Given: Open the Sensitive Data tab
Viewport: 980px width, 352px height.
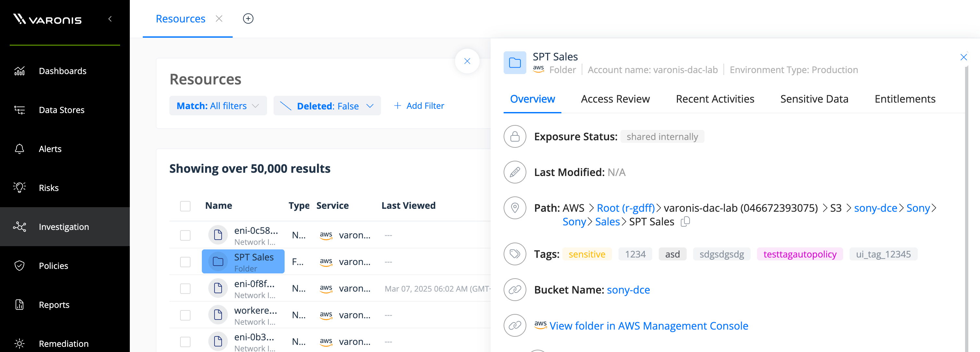Looking at the screenshot, I should pos(814,99).
